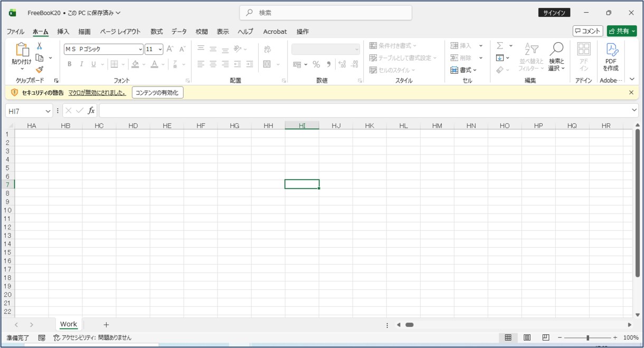Image resolution: width=644 pixels, height=348 pixels.
Task: Click the zoom slider handle in status bar
Action: tap(588, 337)
